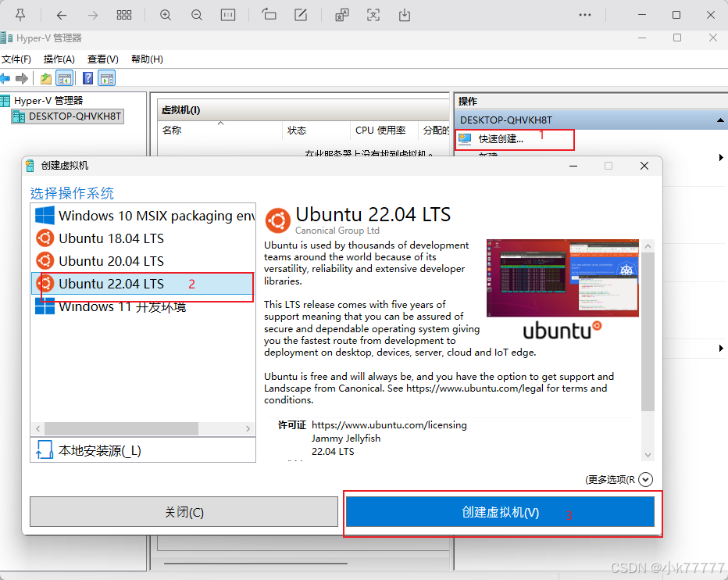This screenshot has height=580, width=728.
Task: Zoom in with the magnifier plus icon
Action: click(x=166, y=15)
